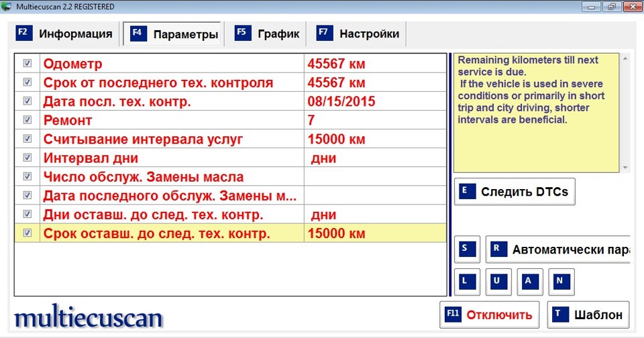Click the Отключить disconnect button

pos(489,315)
